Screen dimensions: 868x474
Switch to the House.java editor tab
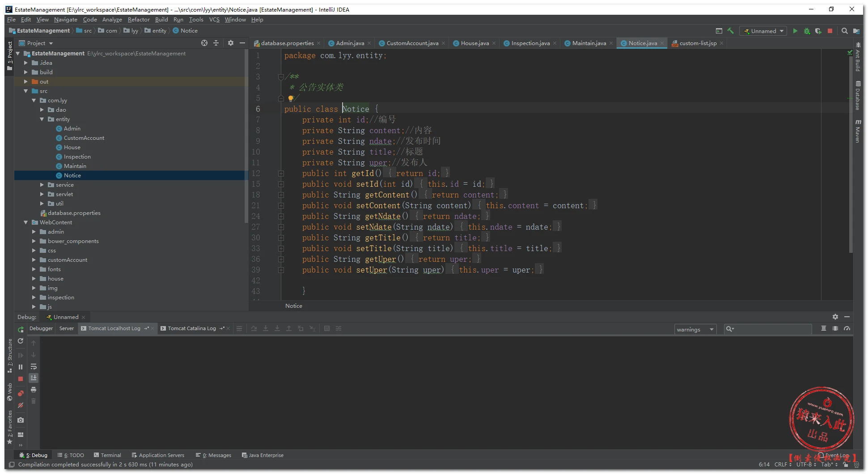click(474, 43)
